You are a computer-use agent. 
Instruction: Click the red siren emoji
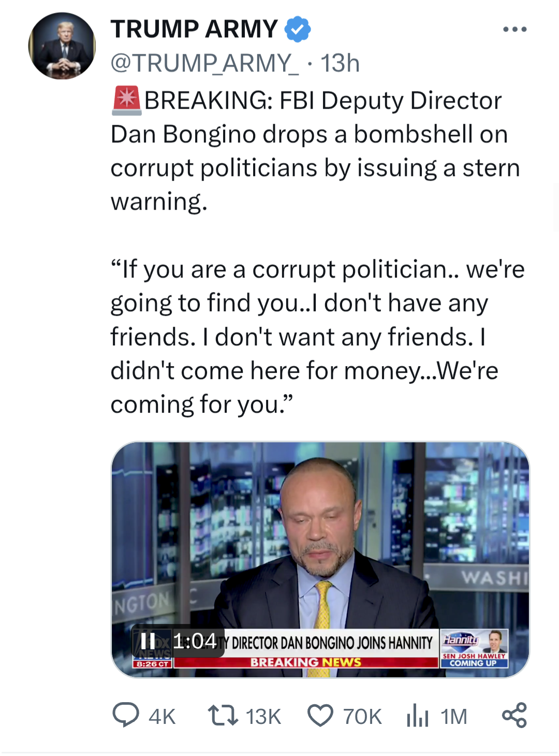coord(126,100)
